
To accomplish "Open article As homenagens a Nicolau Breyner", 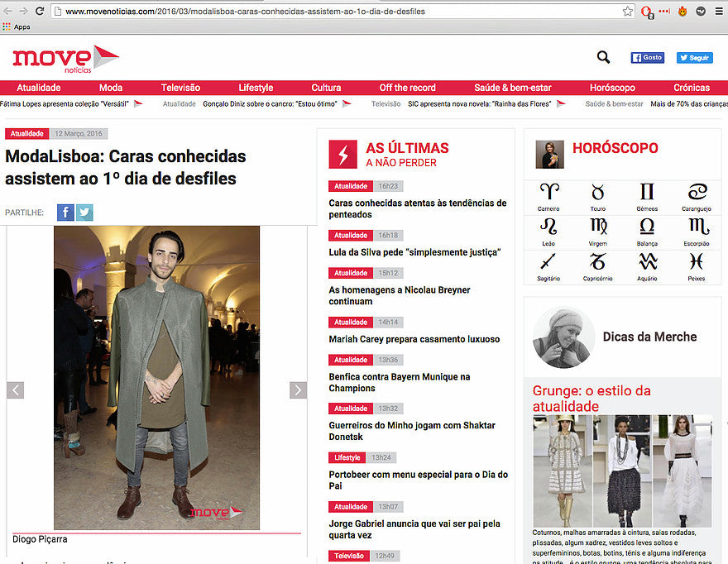I will click(400, 295).
